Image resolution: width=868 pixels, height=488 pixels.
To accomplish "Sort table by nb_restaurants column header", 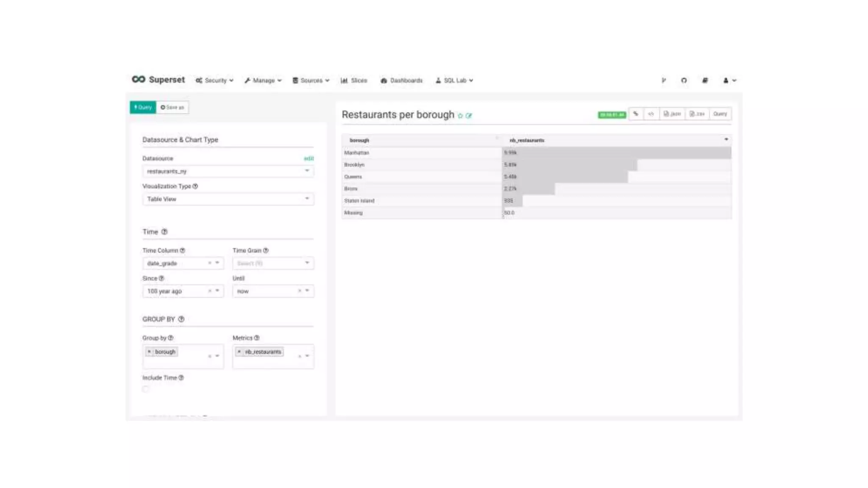I will point(527,140).
